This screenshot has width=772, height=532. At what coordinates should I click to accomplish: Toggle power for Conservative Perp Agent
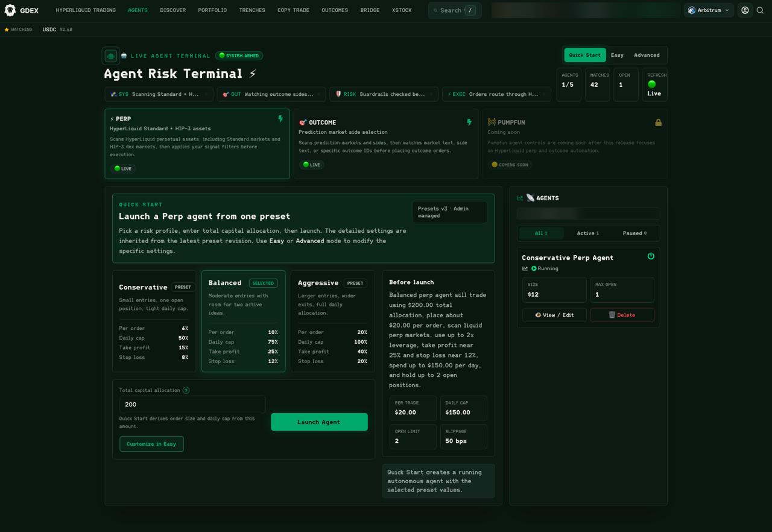651,256
